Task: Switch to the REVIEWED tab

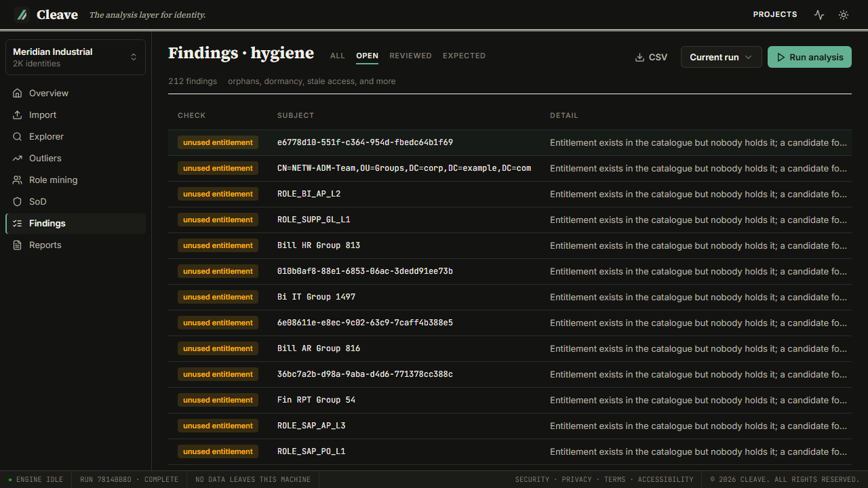Action: coord(410,56)
